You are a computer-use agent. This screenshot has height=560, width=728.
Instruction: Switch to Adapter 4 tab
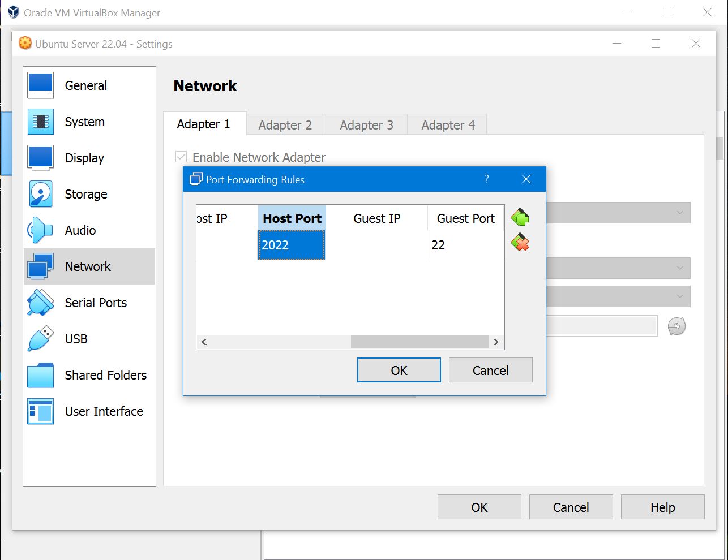pos(448,125)
